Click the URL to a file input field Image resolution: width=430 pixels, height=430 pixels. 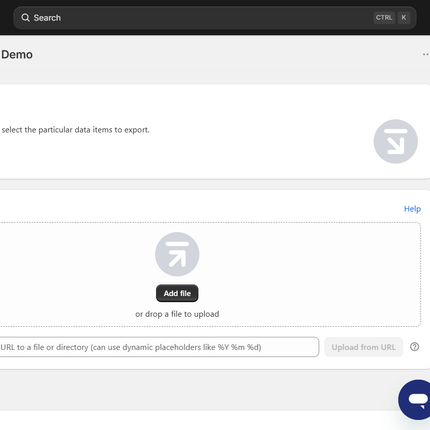point(159,347)
